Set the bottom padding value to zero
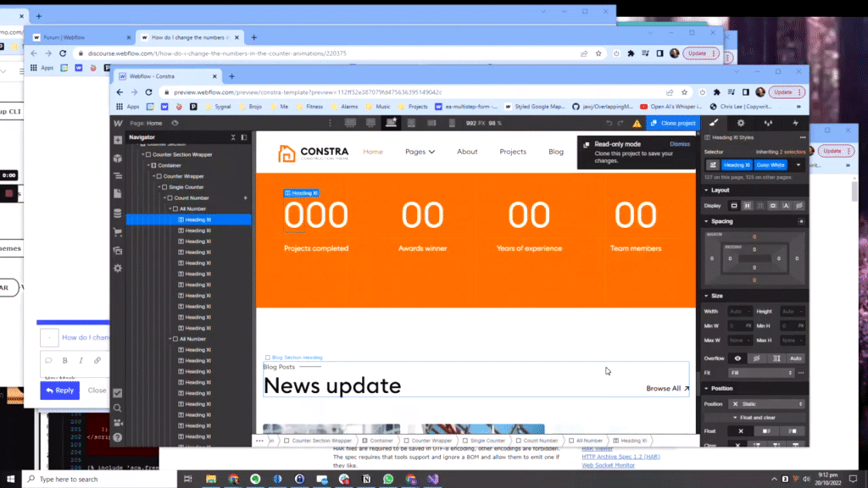868x488 pixels. (x=754, y=267)
